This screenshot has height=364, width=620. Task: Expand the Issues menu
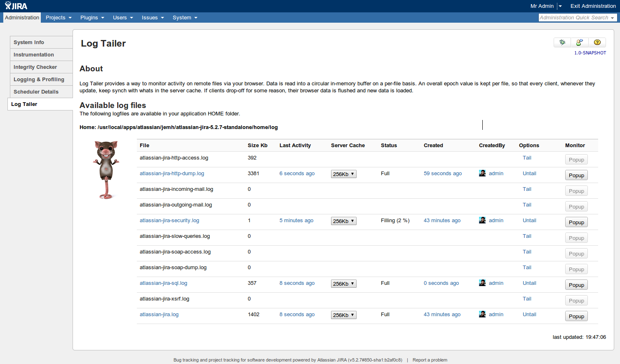(153, 17)
